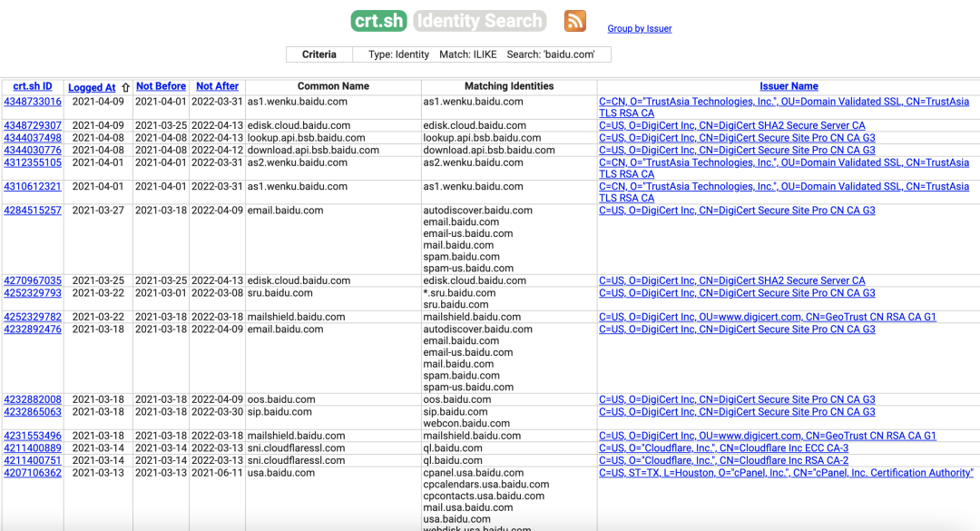
Task: Open certificate ID 4270967035
Action: pyautogui.click(x=33, y=280)
